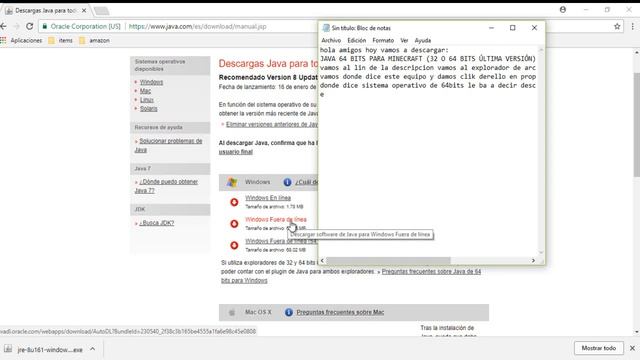
Task: Click Notepad's scroll left arrow
Action: (x=322, y=260)
